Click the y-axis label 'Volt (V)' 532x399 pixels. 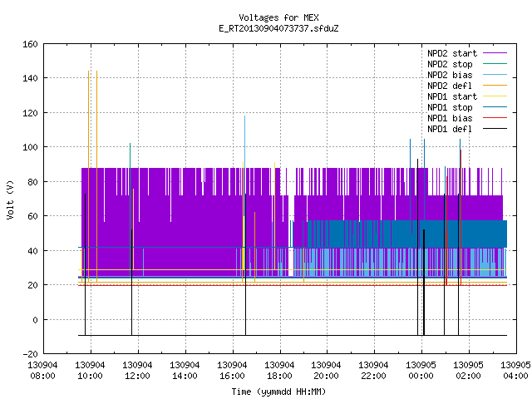tap(10, 199)
